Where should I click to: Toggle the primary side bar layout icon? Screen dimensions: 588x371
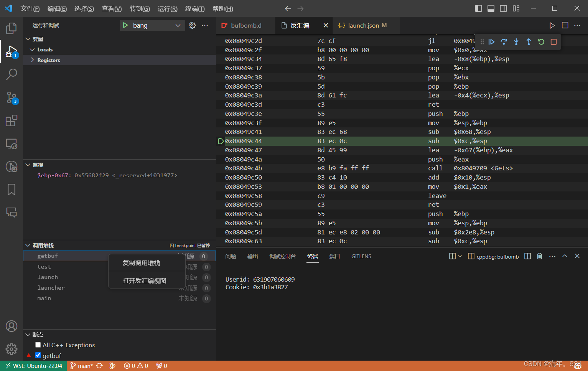point(478,8)
